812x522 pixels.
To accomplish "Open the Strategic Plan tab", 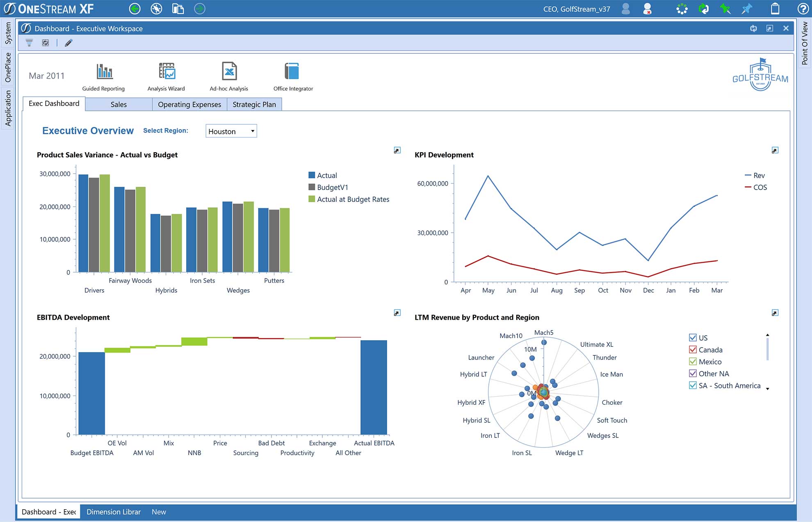I will point(254,104).
